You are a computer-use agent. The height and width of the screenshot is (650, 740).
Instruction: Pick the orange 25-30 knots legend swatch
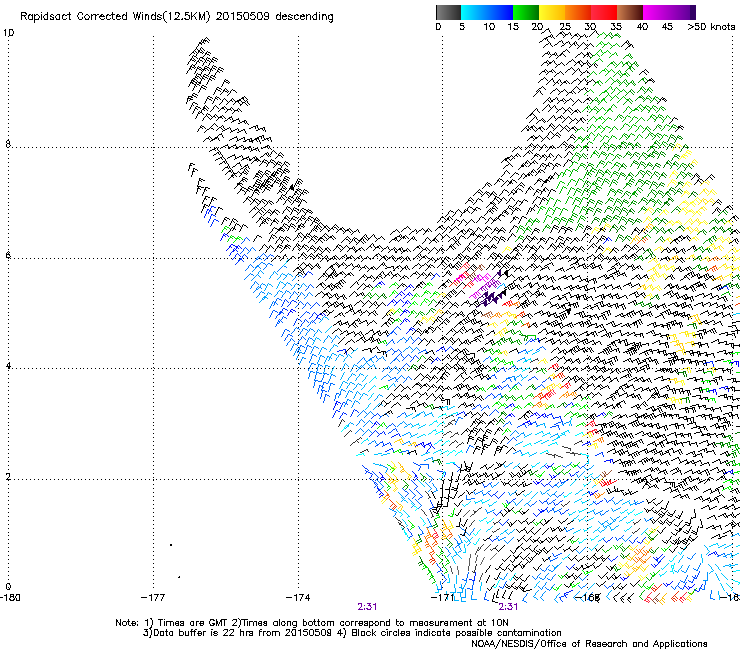pos(578,12)
